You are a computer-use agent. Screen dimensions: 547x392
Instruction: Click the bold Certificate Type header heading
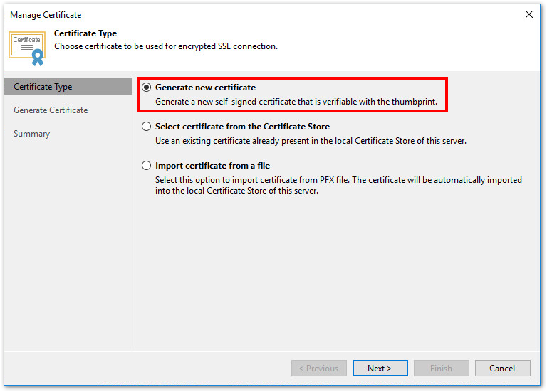point(85,33)
